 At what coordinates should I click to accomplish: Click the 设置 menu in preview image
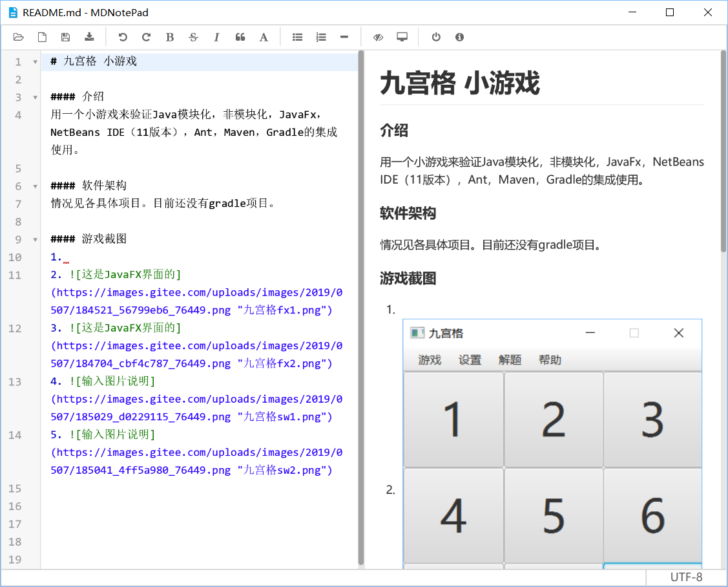(470, 360)
